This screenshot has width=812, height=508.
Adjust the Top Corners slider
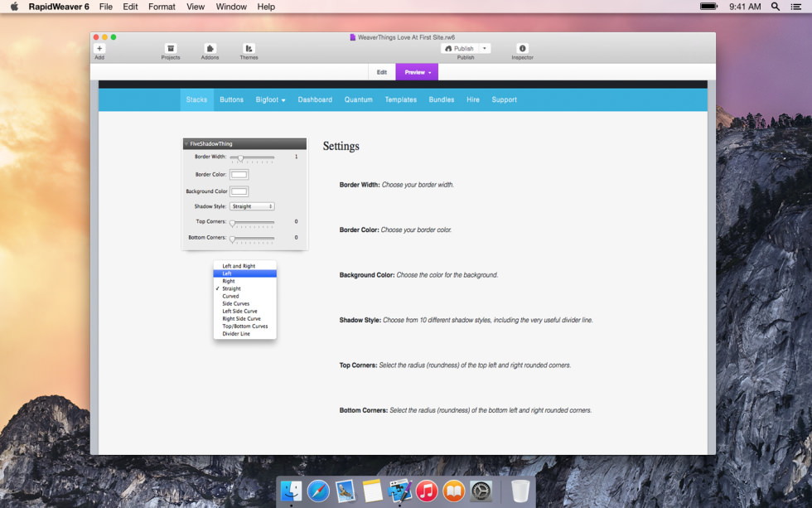pos(252,223)
